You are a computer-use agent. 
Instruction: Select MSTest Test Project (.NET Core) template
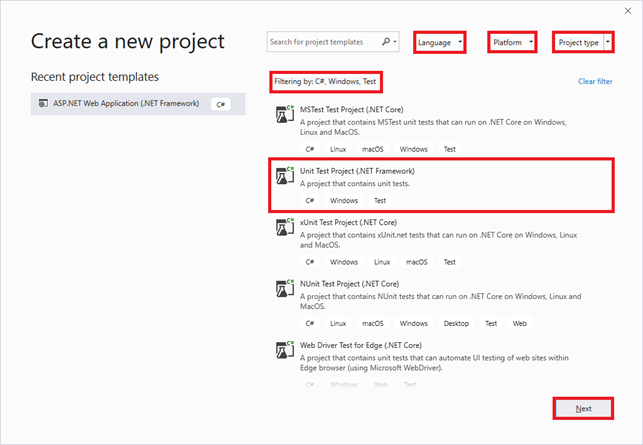tap(441, 130)
